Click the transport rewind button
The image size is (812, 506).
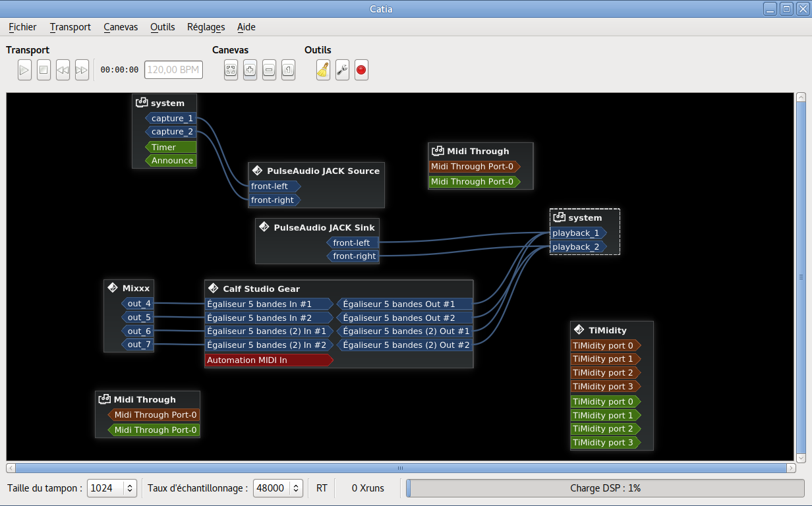pyautogui.click(x=63, y=70)
